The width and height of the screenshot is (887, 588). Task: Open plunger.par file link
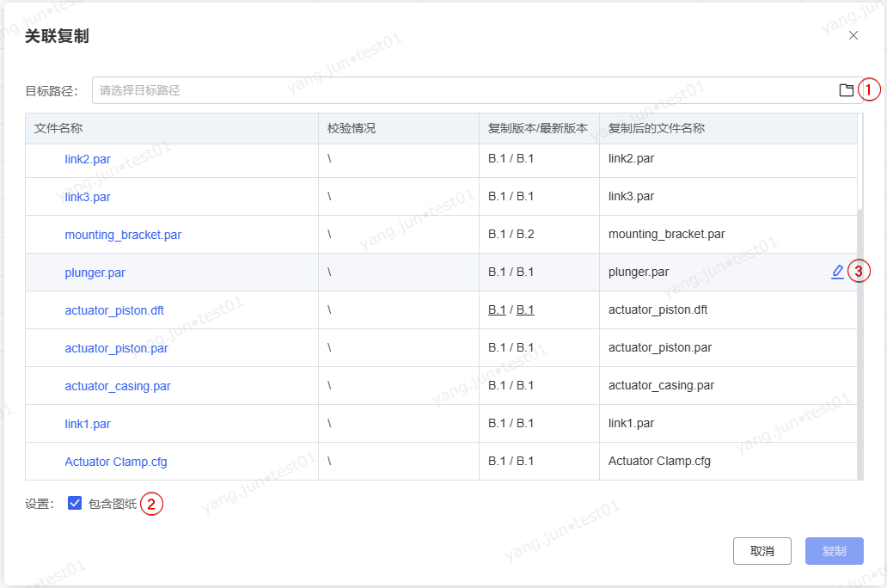[x=95, y=273]
